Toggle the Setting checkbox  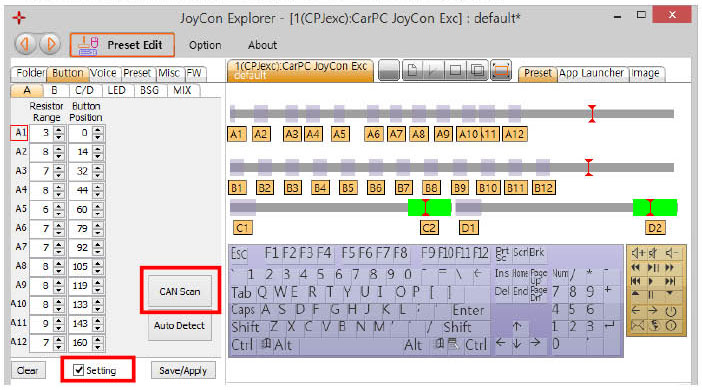pyautogui.click(x=78, y=370)
